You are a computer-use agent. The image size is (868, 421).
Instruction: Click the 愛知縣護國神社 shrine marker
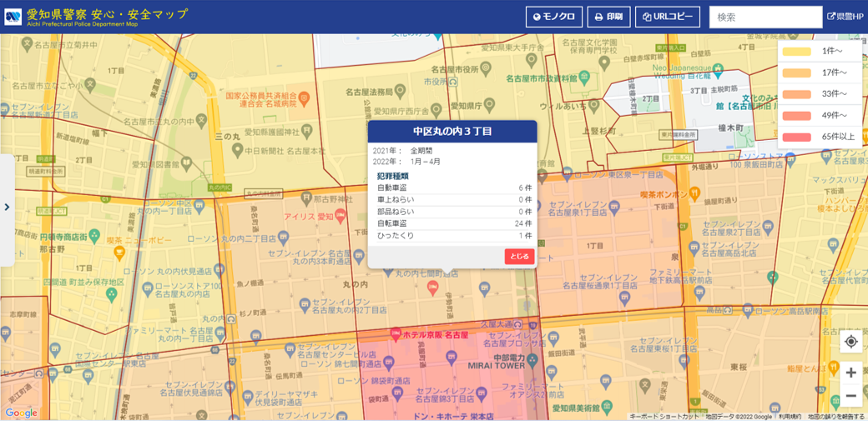pos(308,131)
